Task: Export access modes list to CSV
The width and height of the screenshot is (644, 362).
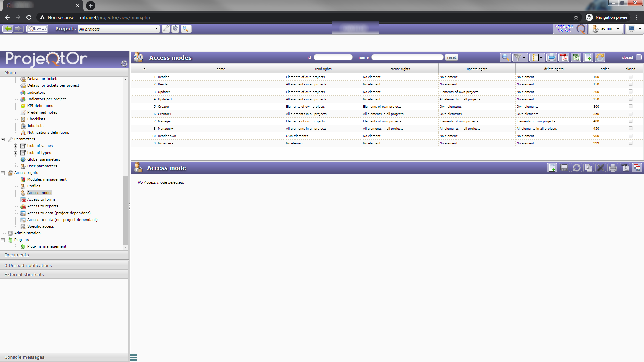Action: [576, 58]
